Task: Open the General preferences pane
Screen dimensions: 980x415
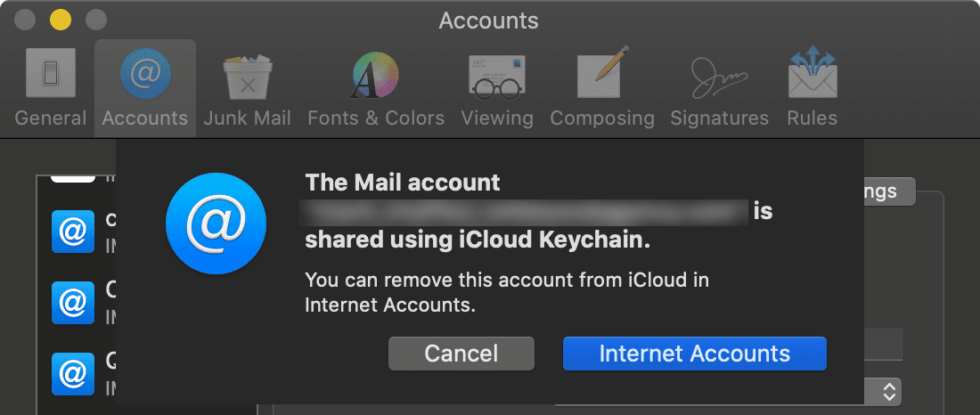Action: (50, 87)
